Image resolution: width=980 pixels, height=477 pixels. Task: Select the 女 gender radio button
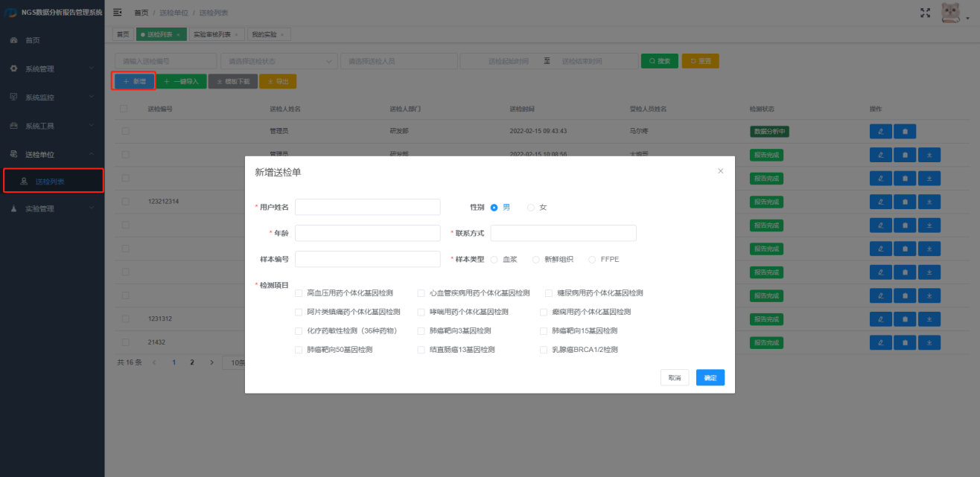click(x=531, y=208)
